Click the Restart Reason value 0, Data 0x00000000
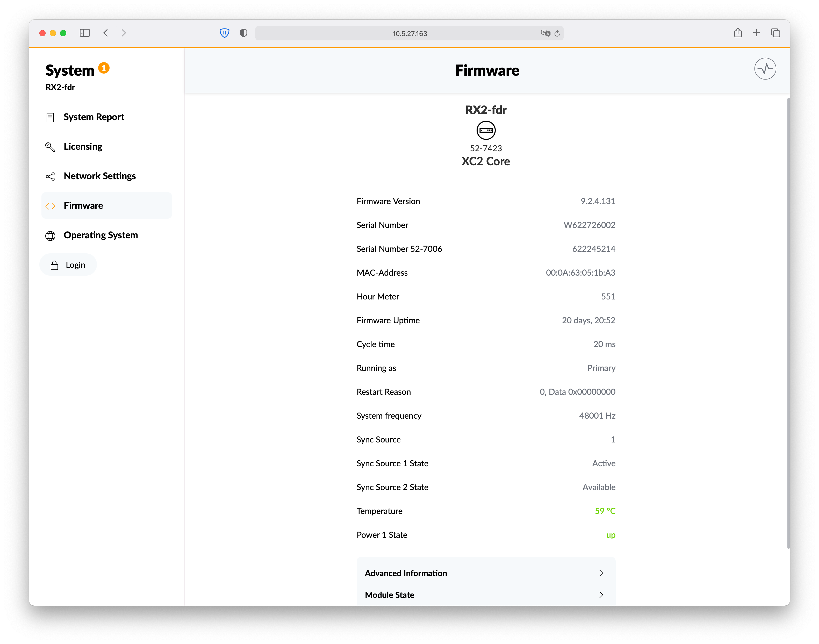819x644 pixels. (577, 392)
